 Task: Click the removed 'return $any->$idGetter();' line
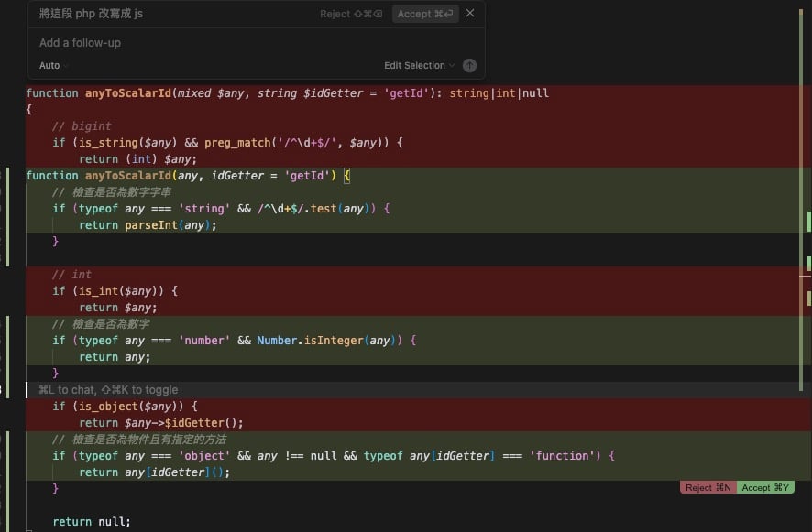pyautogui.click(x=161, y=423)
